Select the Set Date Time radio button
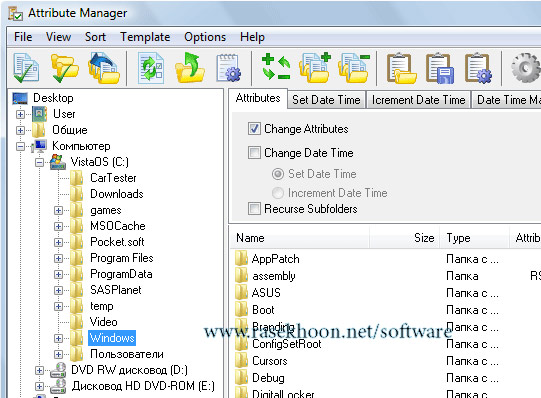 [x=278, y=174]
